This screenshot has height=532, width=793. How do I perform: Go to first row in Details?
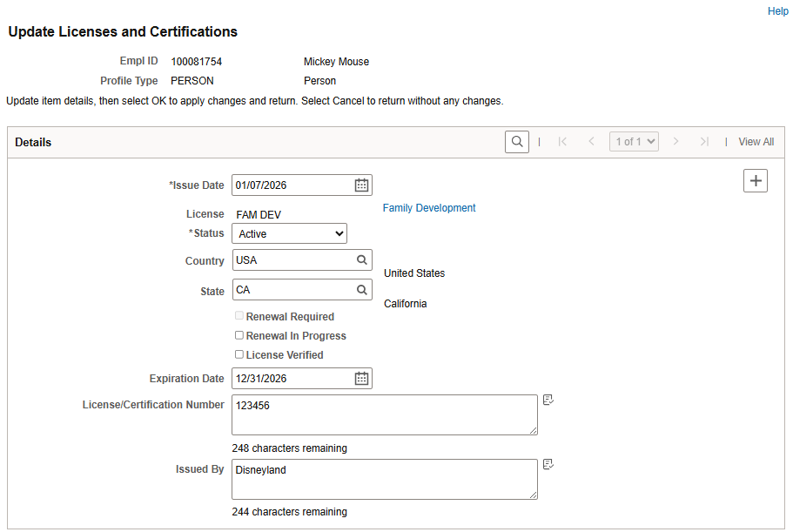pos(562,142)
